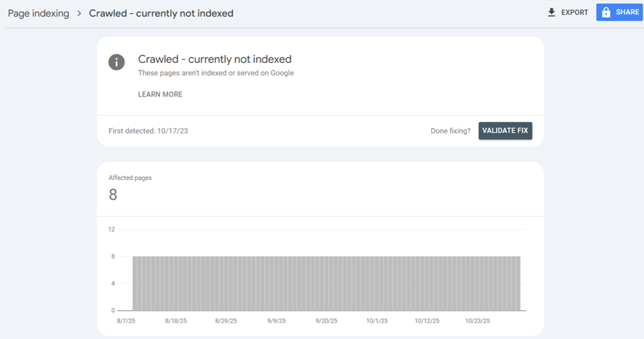Click the card heading 'Crawled - currently not indexed'

pos(214,60)
